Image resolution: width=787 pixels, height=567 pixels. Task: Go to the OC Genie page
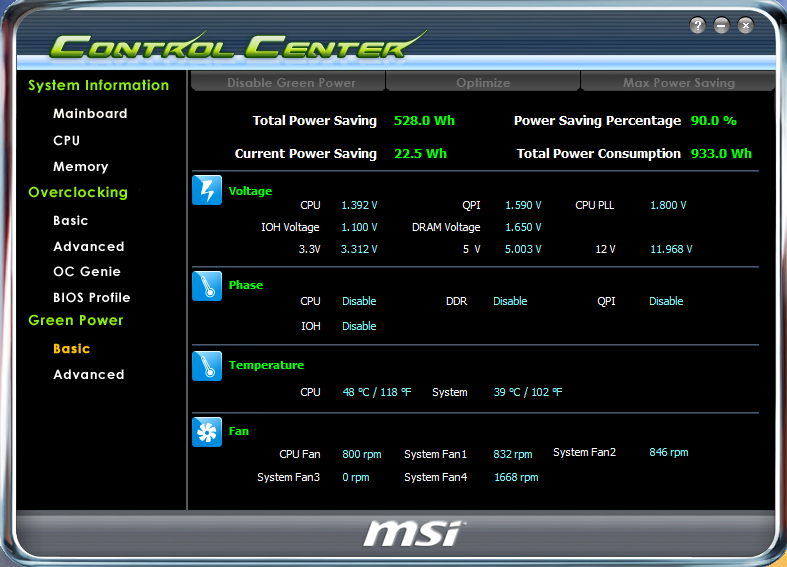pos(87,272)
